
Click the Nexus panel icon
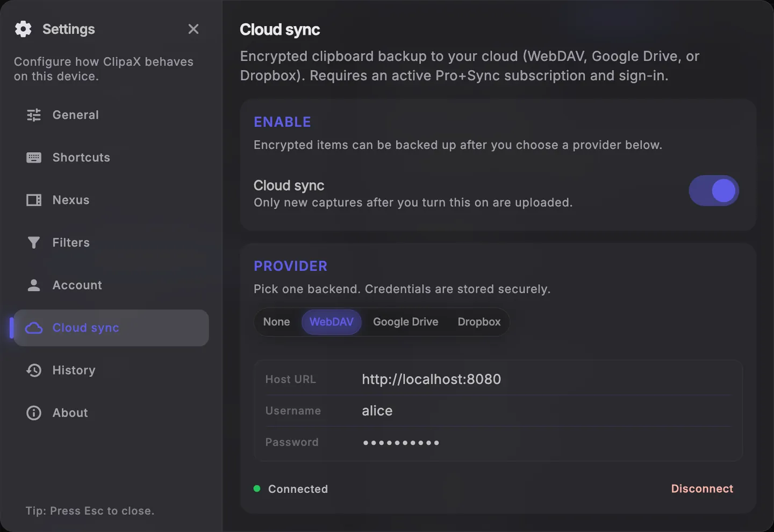[x=34, y=200]
